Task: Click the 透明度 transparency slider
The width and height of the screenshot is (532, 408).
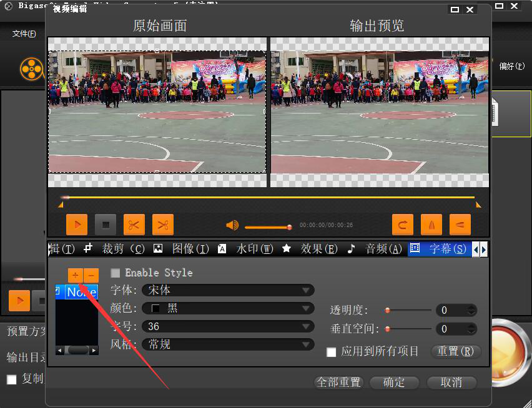Action: point(408,310)
